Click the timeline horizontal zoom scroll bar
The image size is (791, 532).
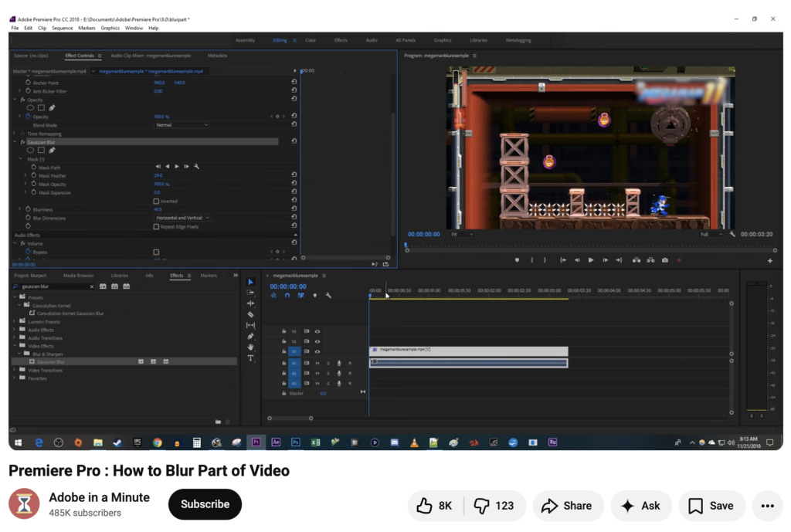coord(290,418)
